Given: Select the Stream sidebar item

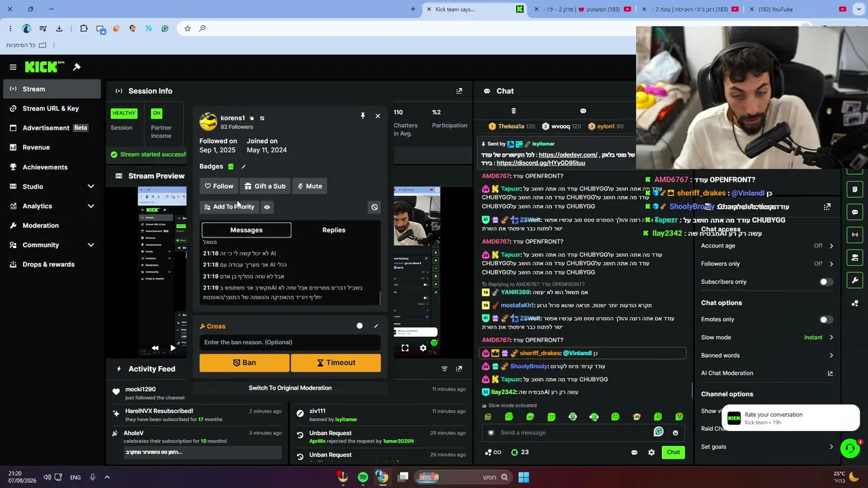Looking at the screenshot, I should [x=52, y=89].
